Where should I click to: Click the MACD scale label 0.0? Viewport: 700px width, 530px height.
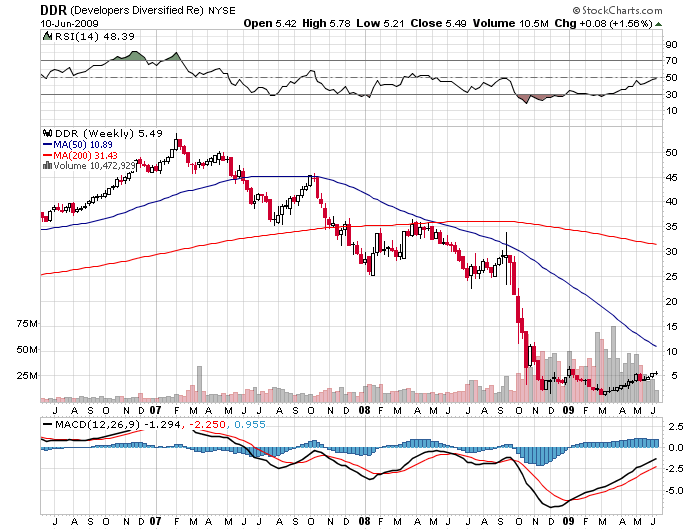pos(676,447)
